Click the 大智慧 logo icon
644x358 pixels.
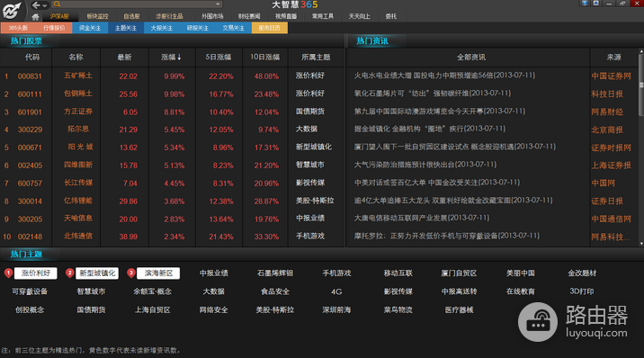tap(12, 10)
